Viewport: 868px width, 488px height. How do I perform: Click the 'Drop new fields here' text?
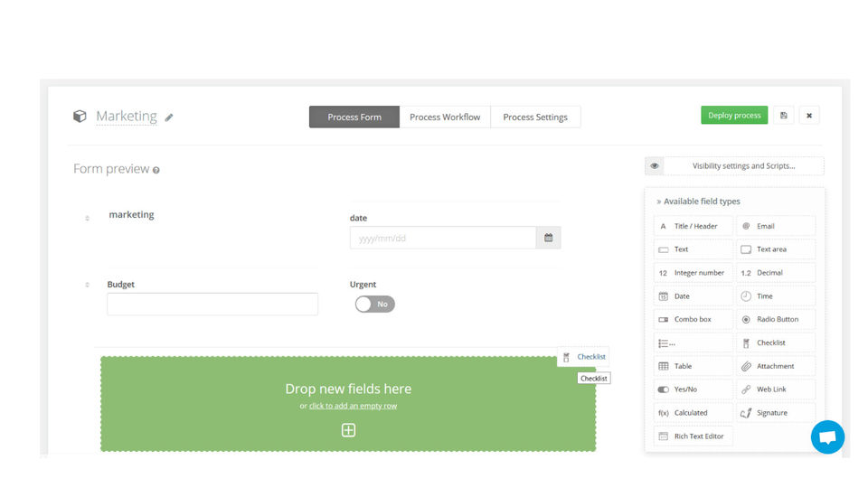[348, 389]
